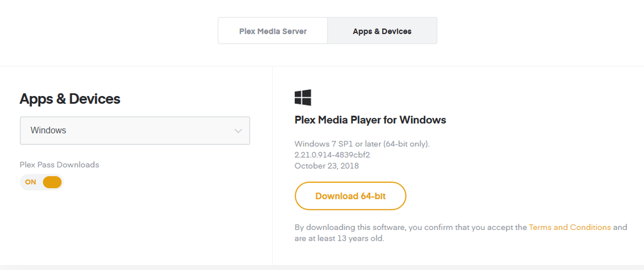Open the Windows platform dropdown
Image resolution: width=644 pixels, height=270 pixels.
135,130
